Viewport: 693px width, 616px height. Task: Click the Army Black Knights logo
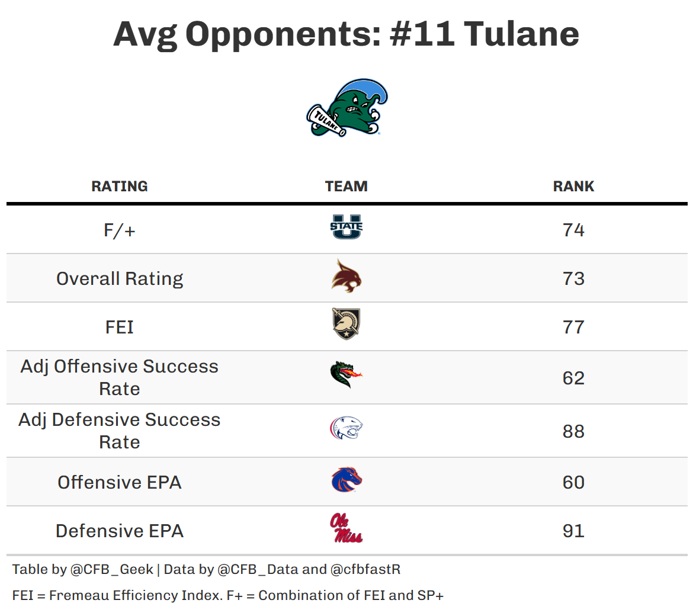tap(346, 325)
